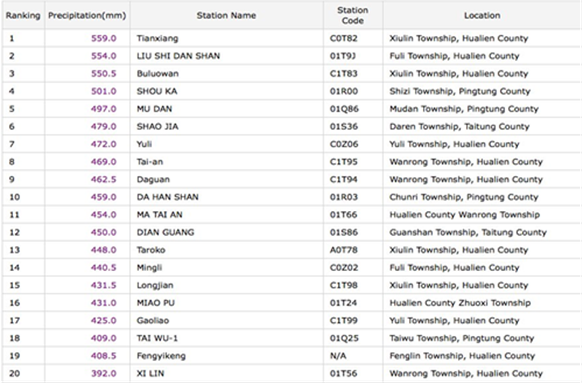583x384 pixels.
Task: Click Guanshan Township, Taitung County location
Action: click(468, 232)
